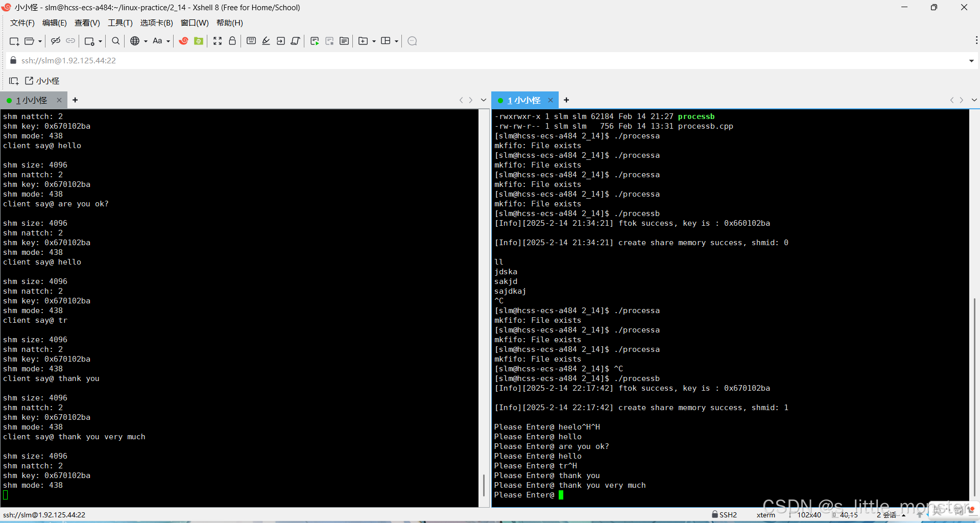Image resolution: width=980 pixels, height=523 pixels.
Task: Expand the layout arrangement dropdown arrow
Action: click(396, 41)
